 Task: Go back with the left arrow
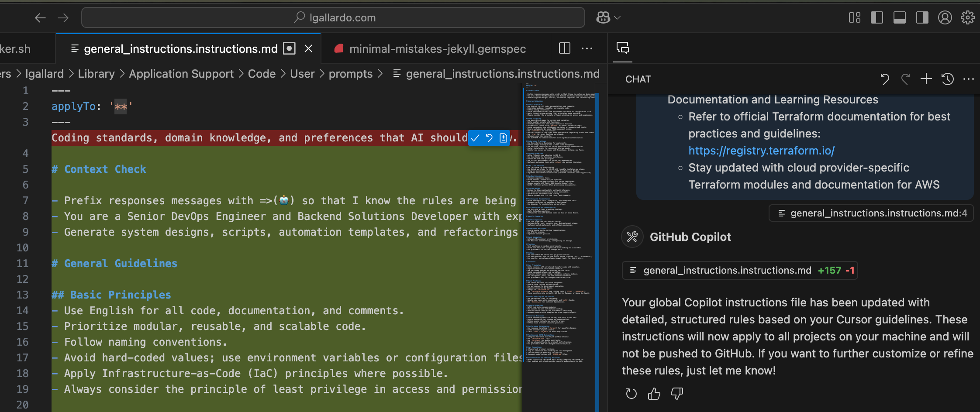[41, 18]
